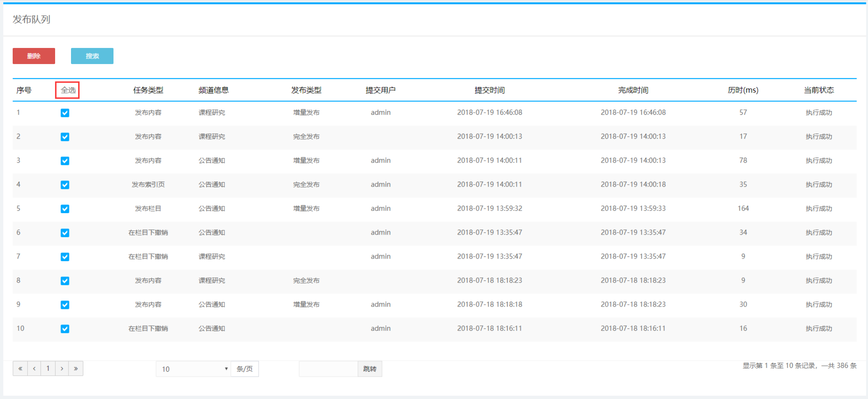
Task: Click the red 删除 delete button
Action: pyautogui.click(x=34, y=56)
